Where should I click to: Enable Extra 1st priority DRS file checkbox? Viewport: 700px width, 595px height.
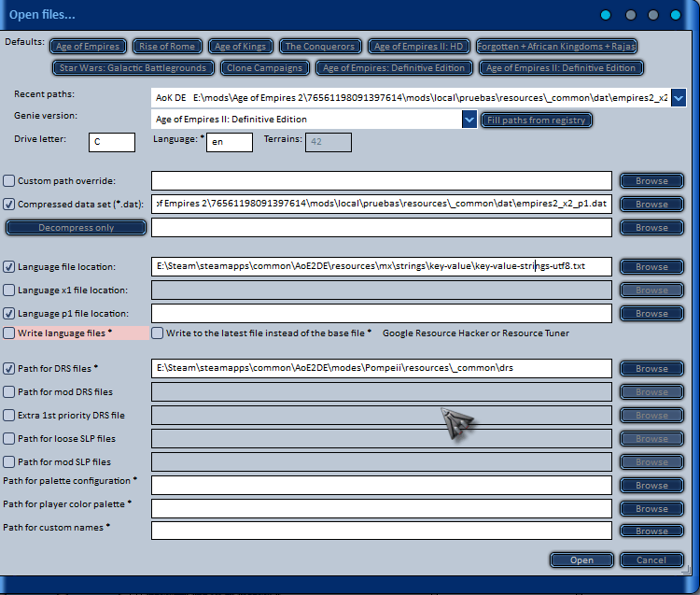[9, 416]
